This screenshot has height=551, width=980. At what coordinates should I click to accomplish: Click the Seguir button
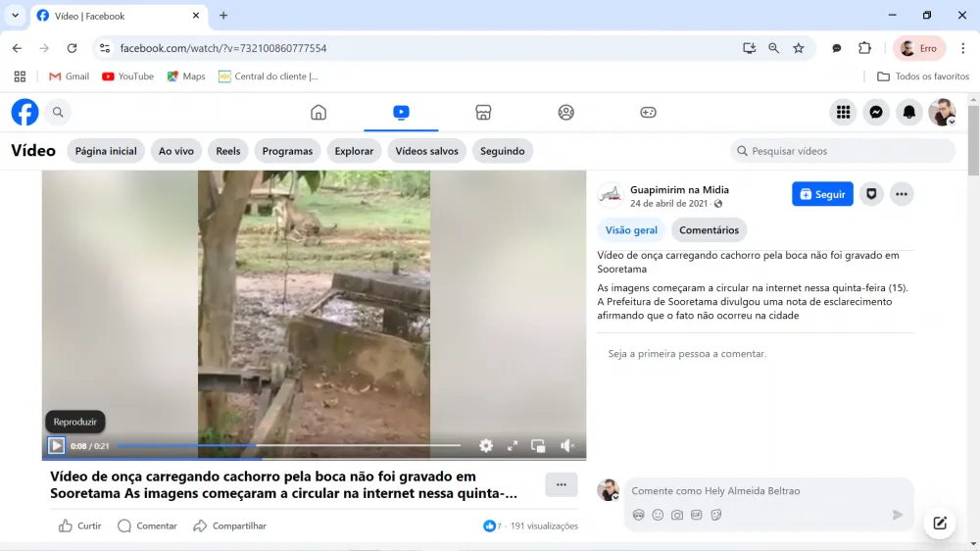822,194
